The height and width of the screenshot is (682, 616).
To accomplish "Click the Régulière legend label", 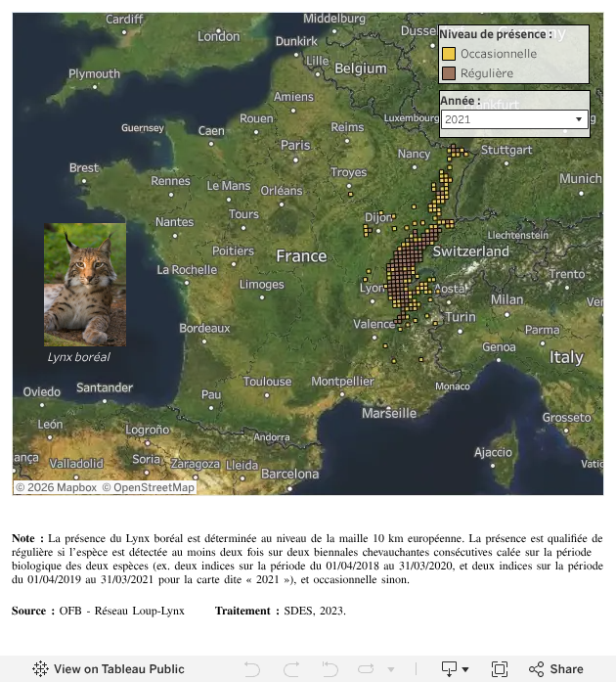I will click(487, 73).
